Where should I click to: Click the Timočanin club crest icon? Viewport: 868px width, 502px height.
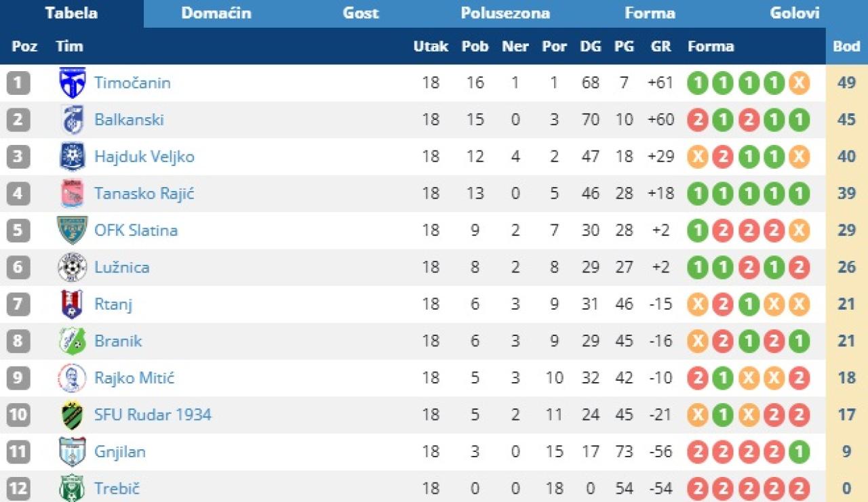(x=71, y=83)
